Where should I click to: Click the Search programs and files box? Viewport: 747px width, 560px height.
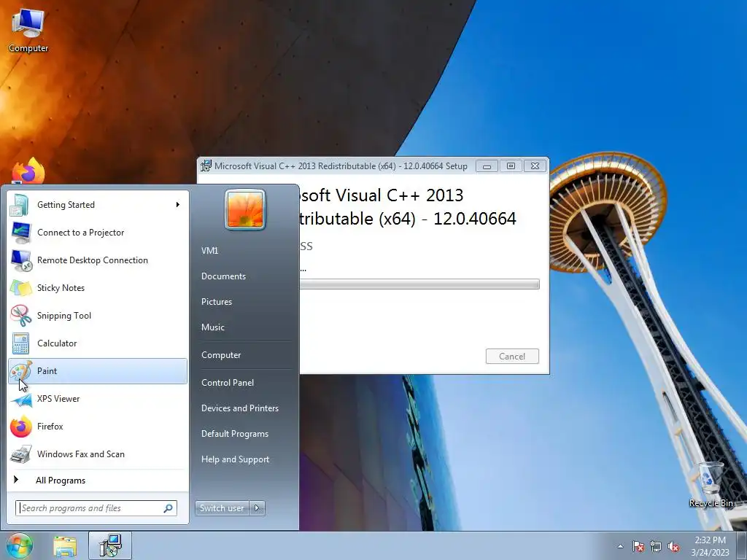[x=96, y=508]
